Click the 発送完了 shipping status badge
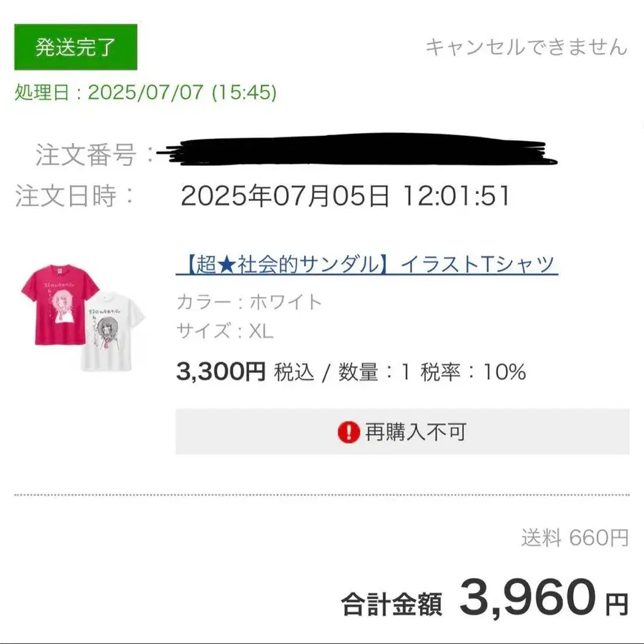 click(x=74, y=49)
